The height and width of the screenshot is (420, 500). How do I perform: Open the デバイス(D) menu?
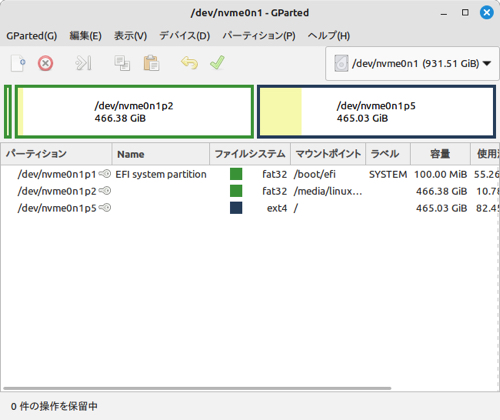[x=184, y=36]
